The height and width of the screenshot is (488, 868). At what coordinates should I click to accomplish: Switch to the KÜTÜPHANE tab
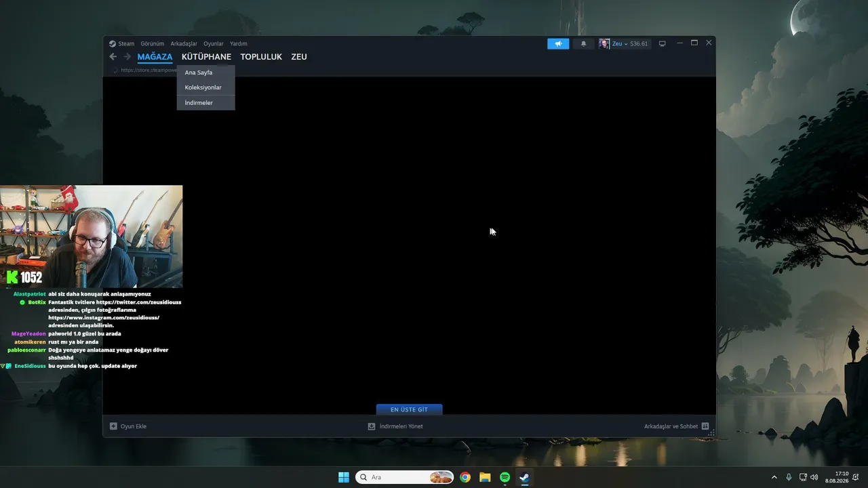206,57
